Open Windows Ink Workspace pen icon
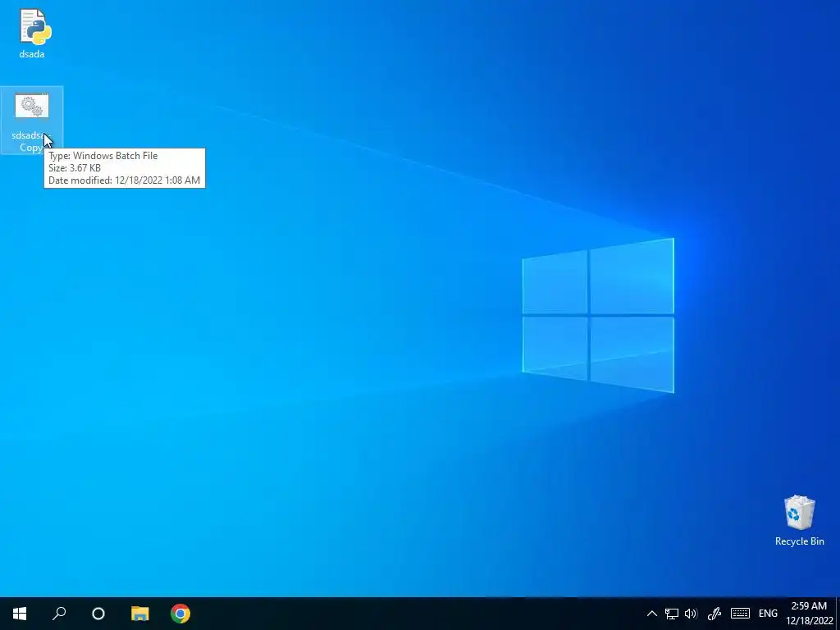This screenshot has width=840, height=630. click(714, 614)
